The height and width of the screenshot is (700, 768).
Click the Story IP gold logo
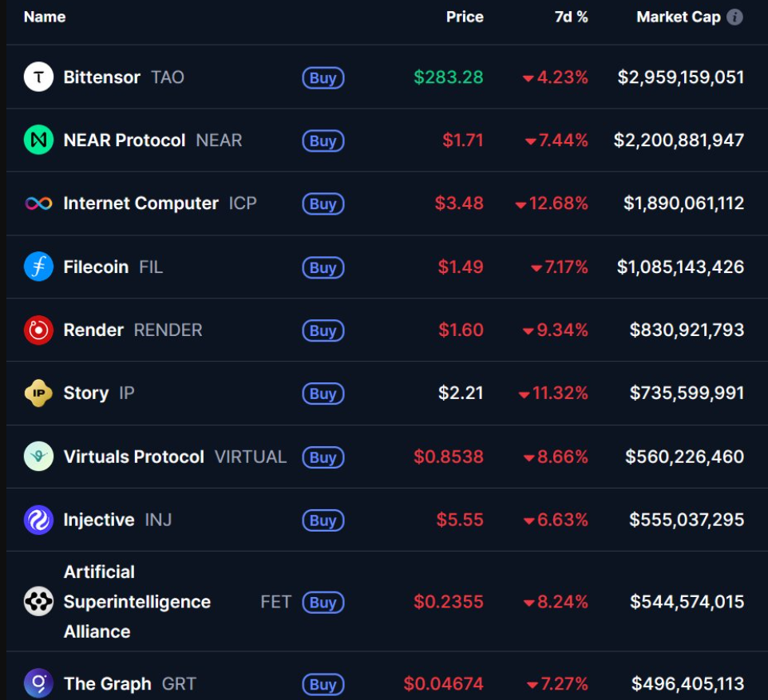(38, 394)
